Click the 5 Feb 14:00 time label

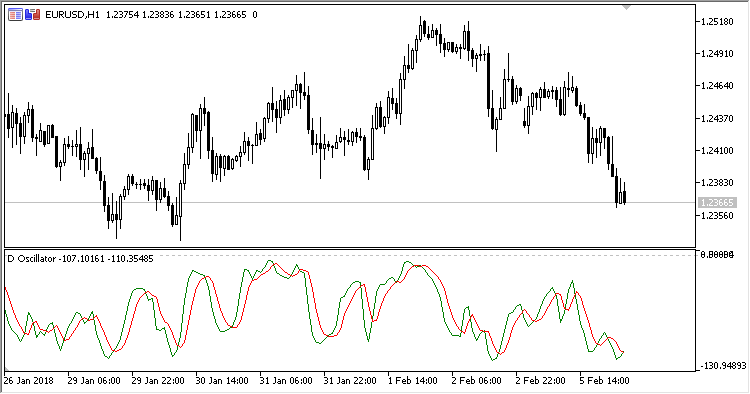[604, 381]
